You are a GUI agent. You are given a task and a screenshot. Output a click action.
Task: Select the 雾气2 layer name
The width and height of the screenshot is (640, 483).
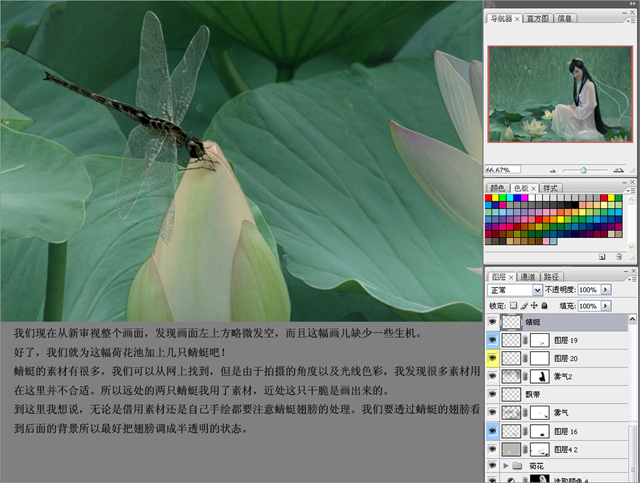562,376
